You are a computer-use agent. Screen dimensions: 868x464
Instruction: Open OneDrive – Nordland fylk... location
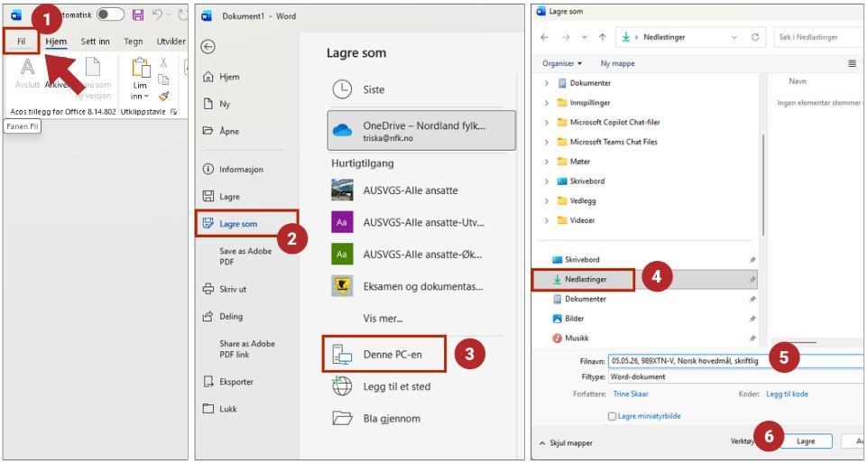click(422, 131)
